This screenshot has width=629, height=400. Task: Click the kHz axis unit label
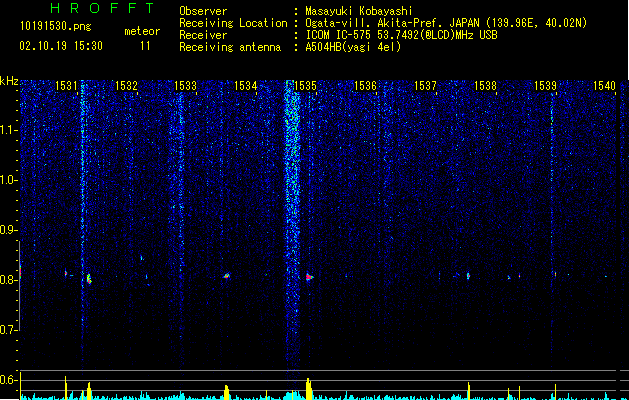[x=9, y=81]
